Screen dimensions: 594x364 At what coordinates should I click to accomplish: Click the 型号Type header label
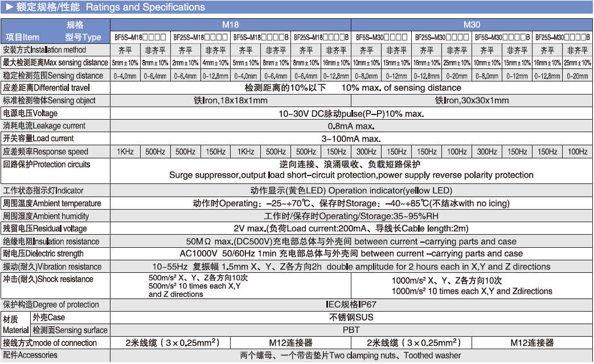click(83, 37)
